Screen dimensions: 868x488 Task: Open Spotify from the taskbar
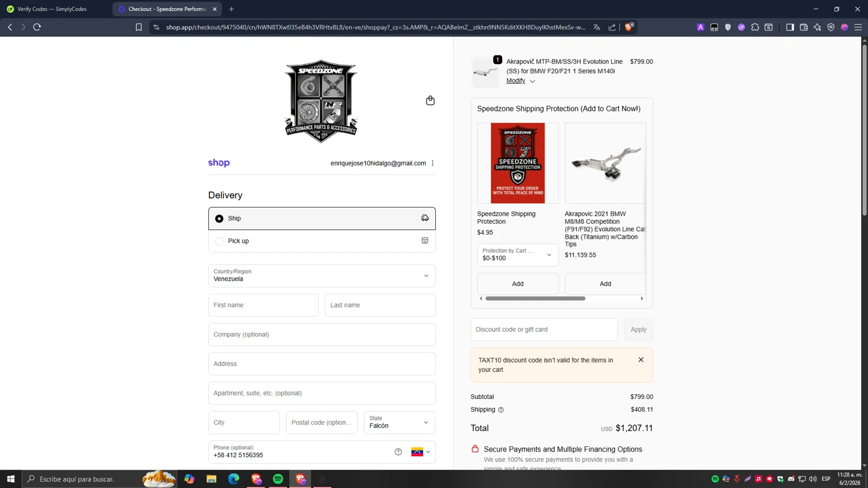pyautogui.click(x=278, y=479)
